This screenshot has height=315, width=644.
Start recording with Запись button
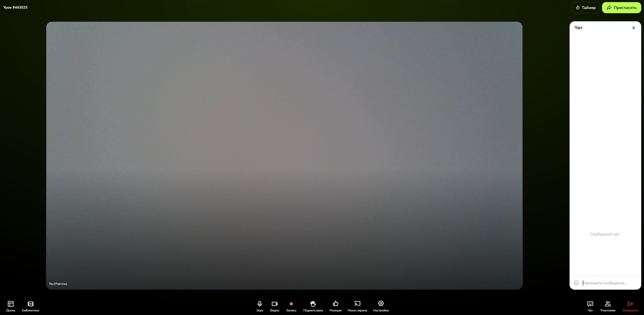(x=291, y=306)
